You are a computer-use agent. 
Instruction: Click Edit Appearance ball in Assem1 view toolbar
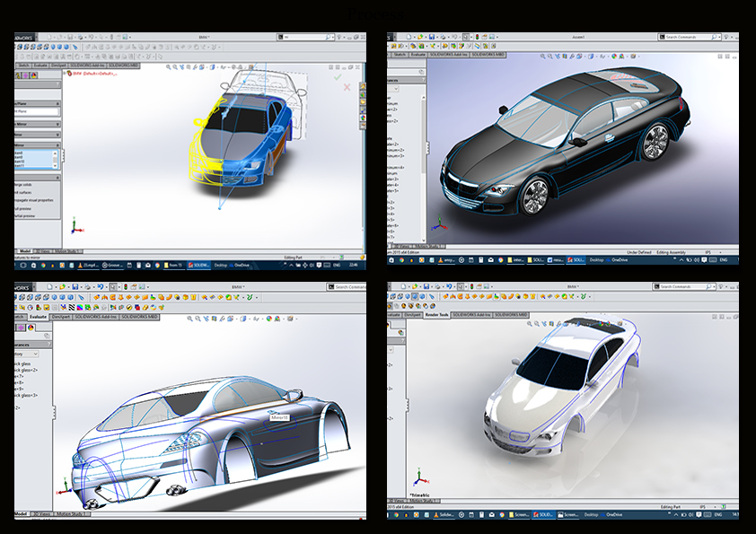(614, 57)
